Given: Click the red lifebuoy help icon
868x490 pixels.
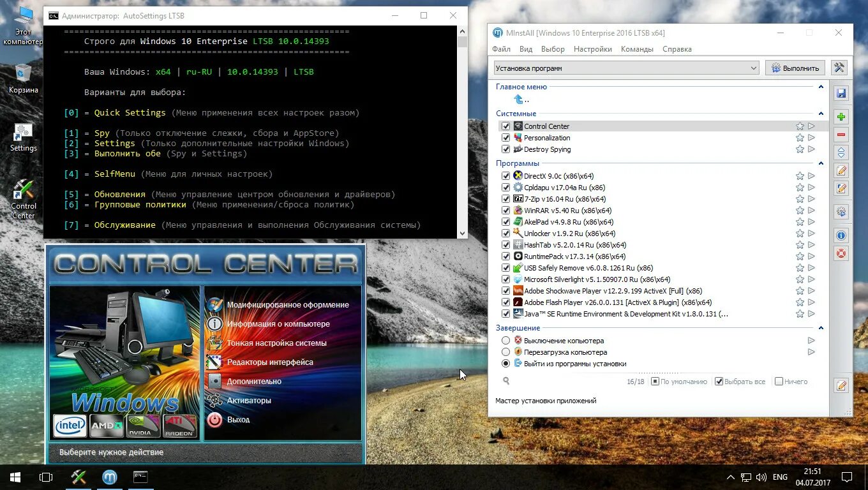Looking at the screenshot, I should tap(841, 253).
